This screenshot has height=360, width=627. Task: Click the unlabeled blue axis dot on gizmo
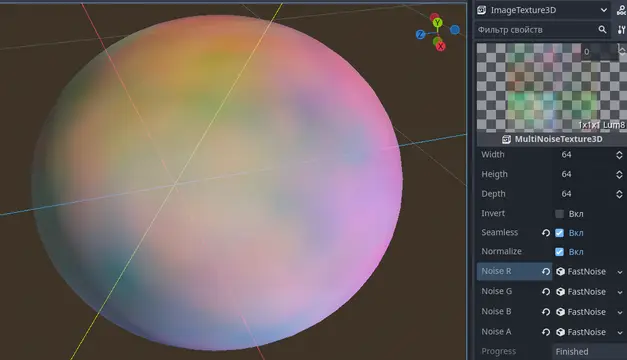[455, 30]
